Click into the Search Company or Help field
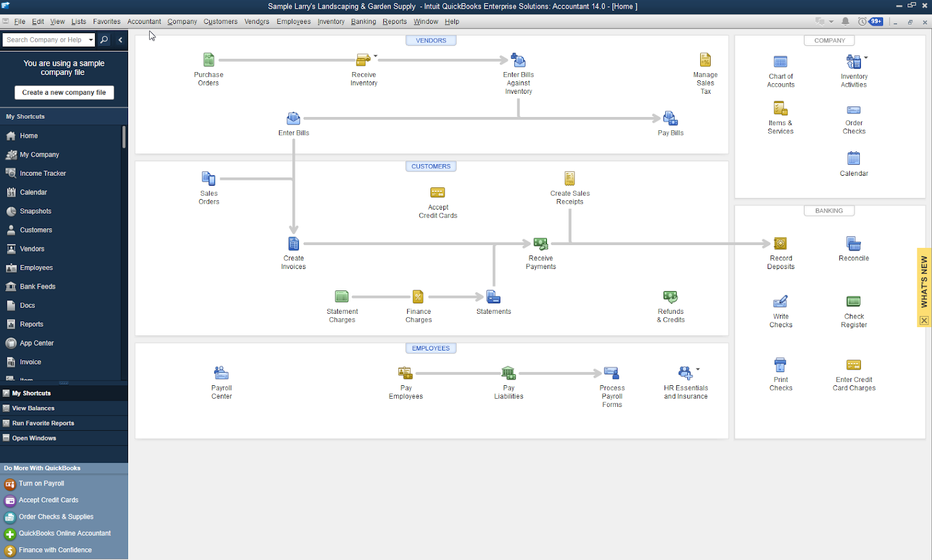The image size is (932, 560). tap(44, 40)
